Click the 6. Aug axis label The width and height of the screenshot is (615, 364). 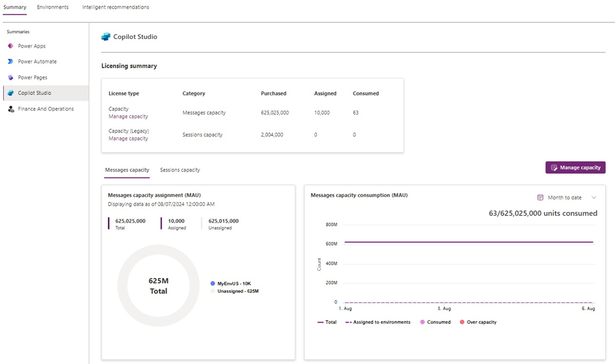[588, 309]
